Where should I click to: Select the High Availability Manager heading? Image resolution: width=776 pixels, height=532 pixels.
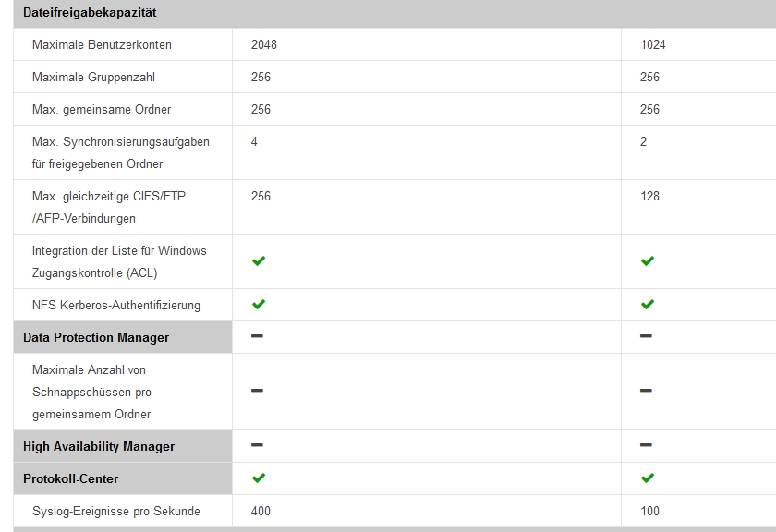(x=99, y=446)
